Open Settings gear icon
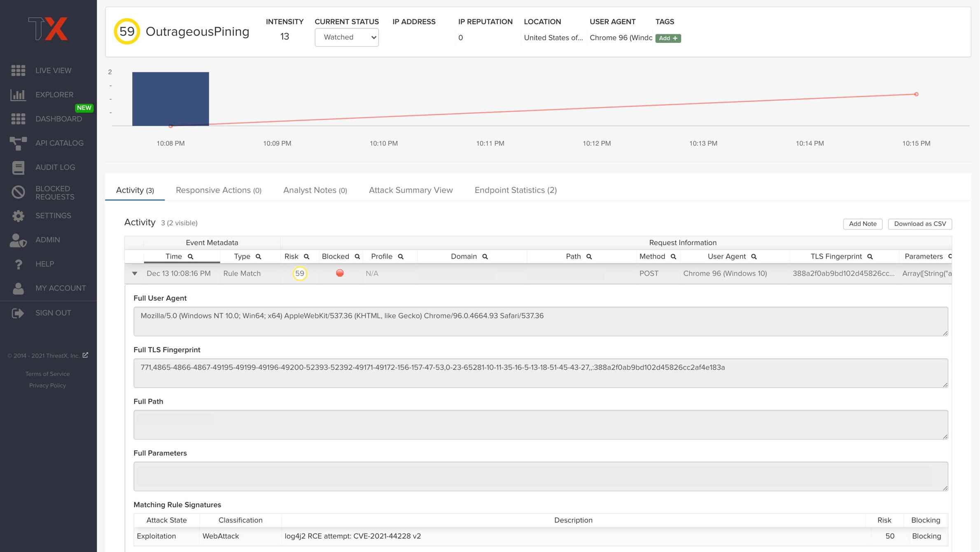980x552 pixels. pos(18,216)
